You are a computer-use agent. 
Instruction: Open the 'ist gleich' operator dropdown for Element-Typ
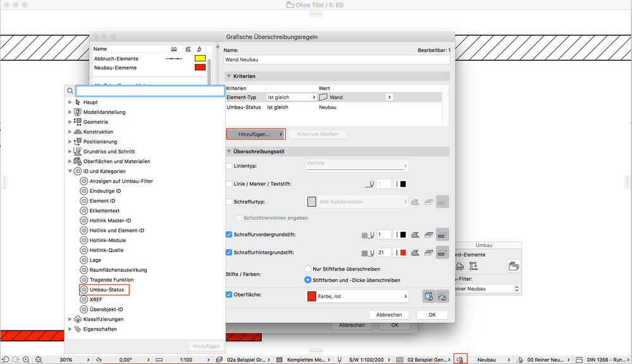pos(292,97)
